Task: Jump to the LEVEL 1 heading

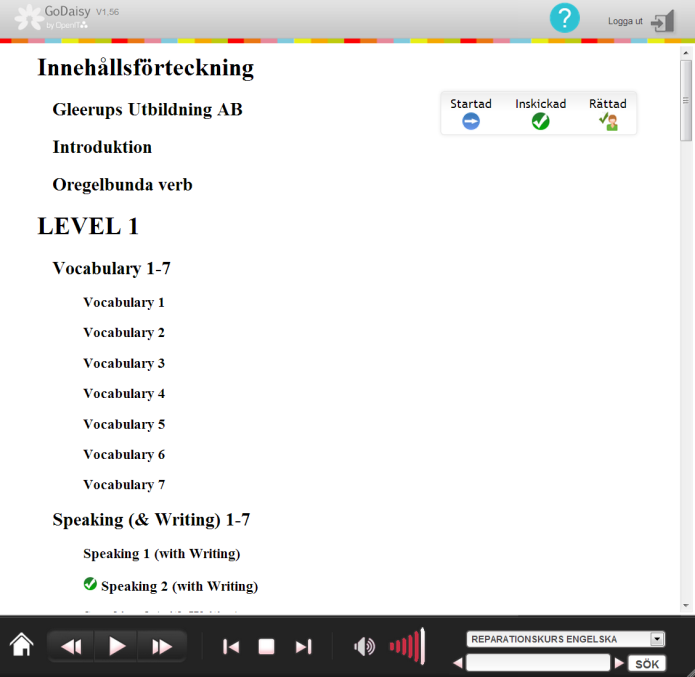Action: 88,226
